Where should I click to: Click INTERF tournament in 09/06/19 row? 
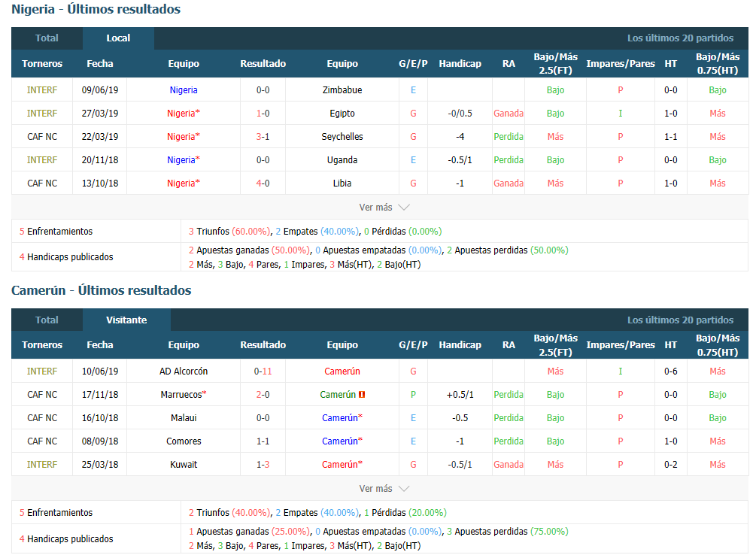point(42,90)
